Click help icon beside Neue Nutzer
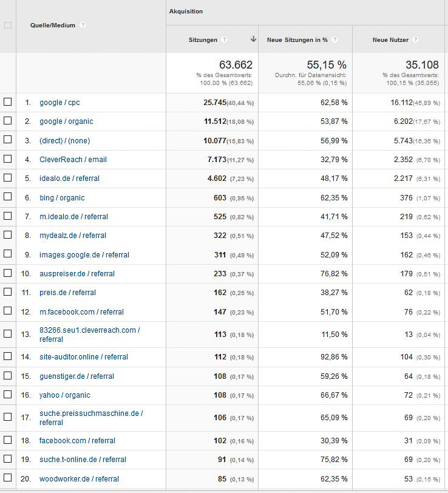Viewport: 448px width, 493px height. point(415,40)
